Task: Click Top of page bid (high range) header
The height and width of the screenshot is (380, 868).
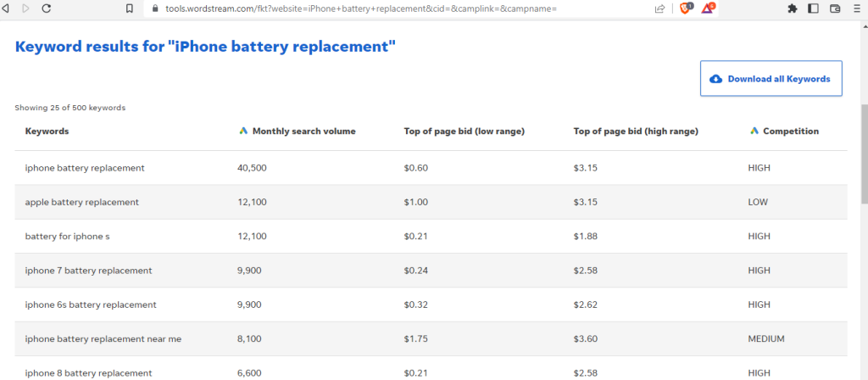Action: pos(636,131)
